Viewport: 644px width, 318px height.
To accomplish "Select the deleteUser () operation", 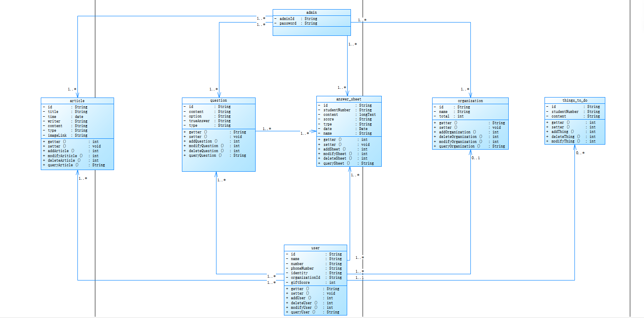I will click(x=309, y=303).
